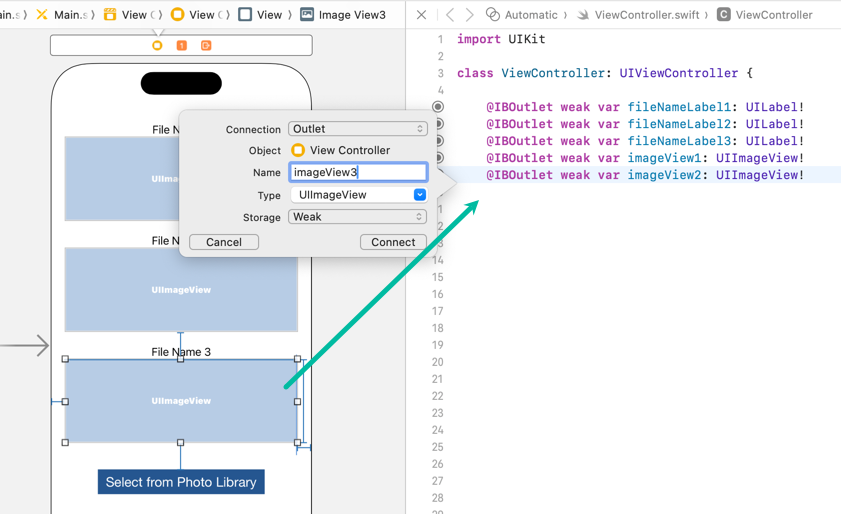Open the Connection dropdown showing Outlet
The width and height of the screenshot is (841, 514).
[x=357, y=129]
